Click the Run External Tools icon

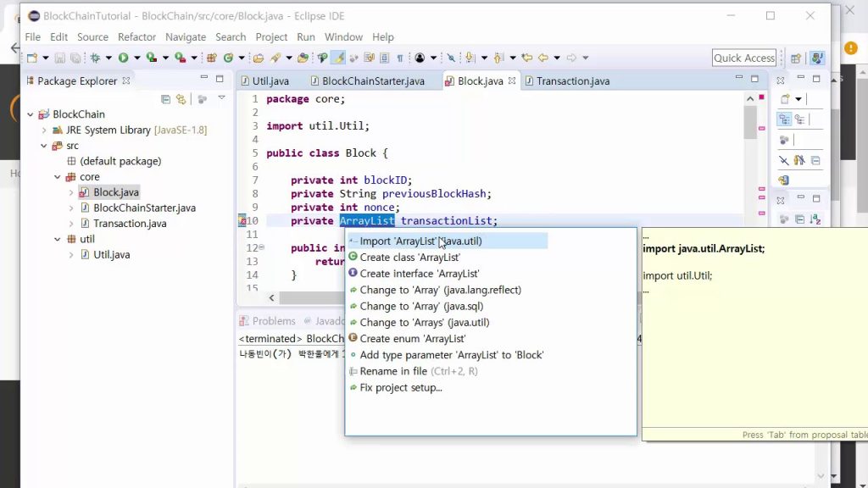(x=180, y=58)
